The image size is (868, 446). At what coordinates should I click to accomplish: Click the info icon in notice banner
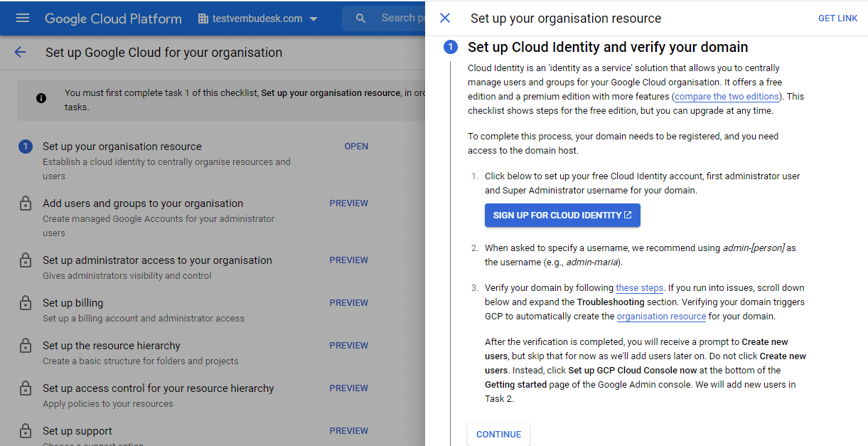(41, 98)
